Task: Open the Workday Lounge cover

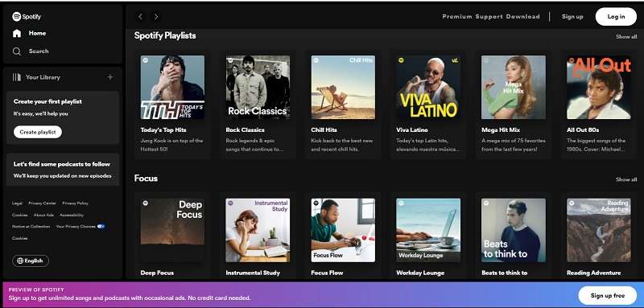Action: point(428,230)
